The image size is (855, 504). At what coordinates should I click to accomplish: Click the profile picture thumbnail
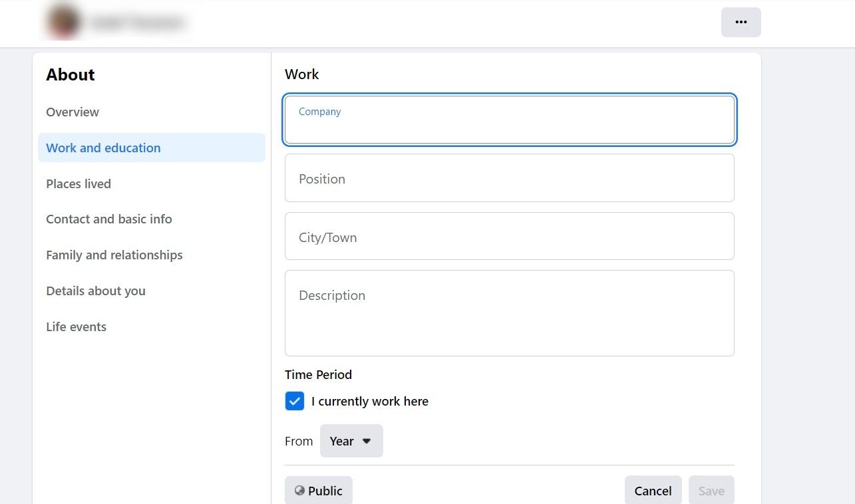(x=63, y=22)
